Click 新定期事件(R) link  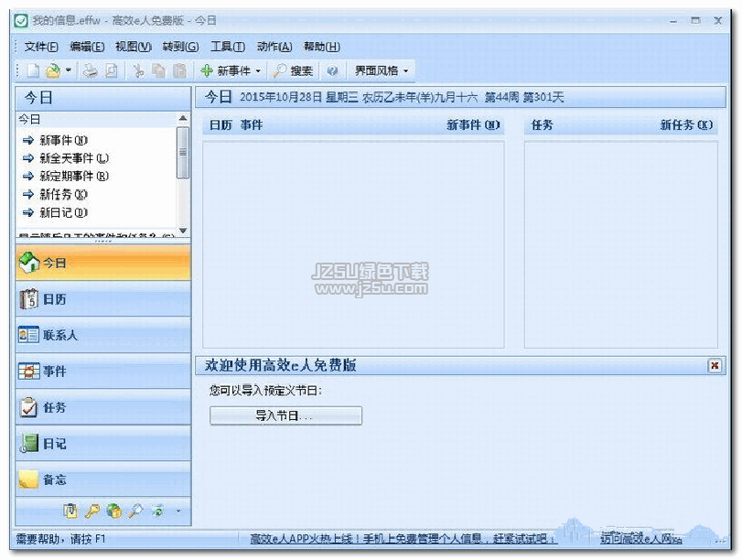tap(74, 176)
